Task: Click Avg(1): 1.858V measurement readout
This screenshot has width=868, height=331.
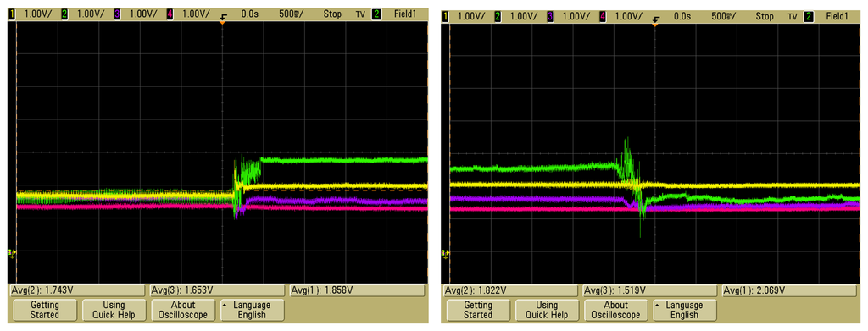Action: pyautogui.click(x=357, y=290)
